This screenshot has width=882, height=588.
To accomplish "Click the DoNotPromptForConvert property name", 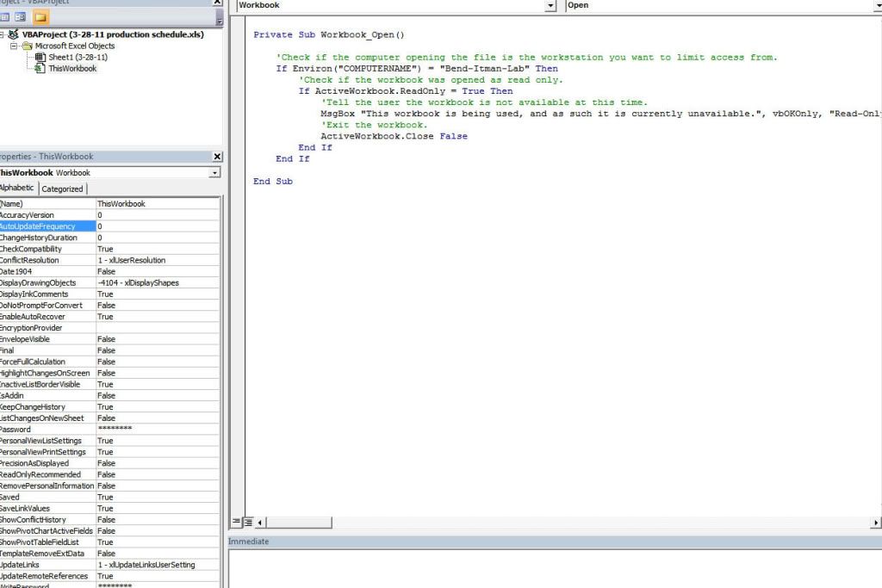I will coord(41,306).
